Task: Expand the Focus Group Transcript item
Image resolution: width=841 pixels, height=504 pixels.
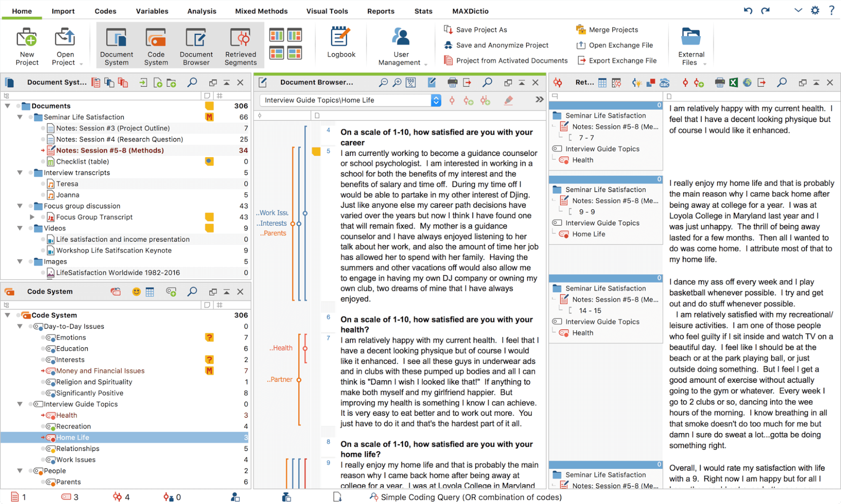Action: (32, 217)
